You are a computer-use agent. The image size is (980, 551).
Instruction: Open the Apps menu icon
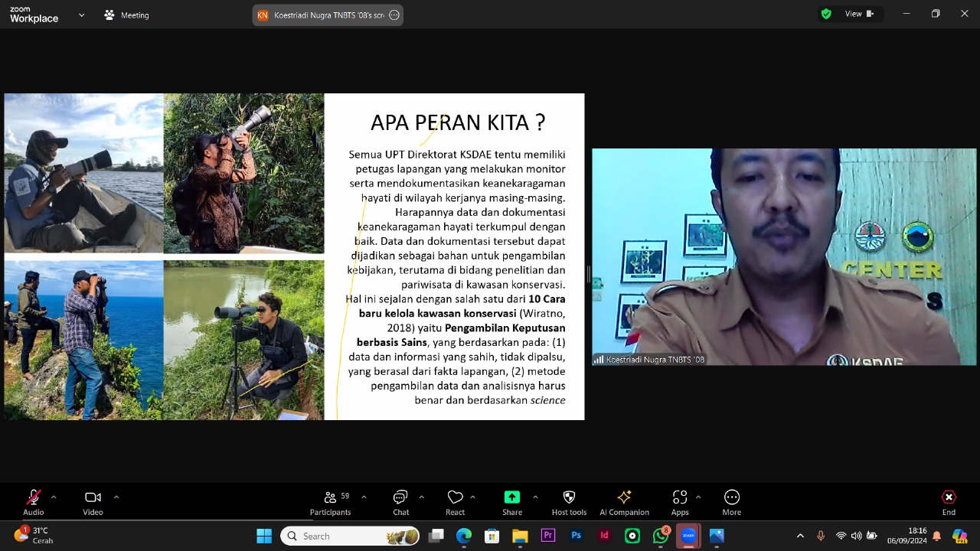click(x=679, y=502)
